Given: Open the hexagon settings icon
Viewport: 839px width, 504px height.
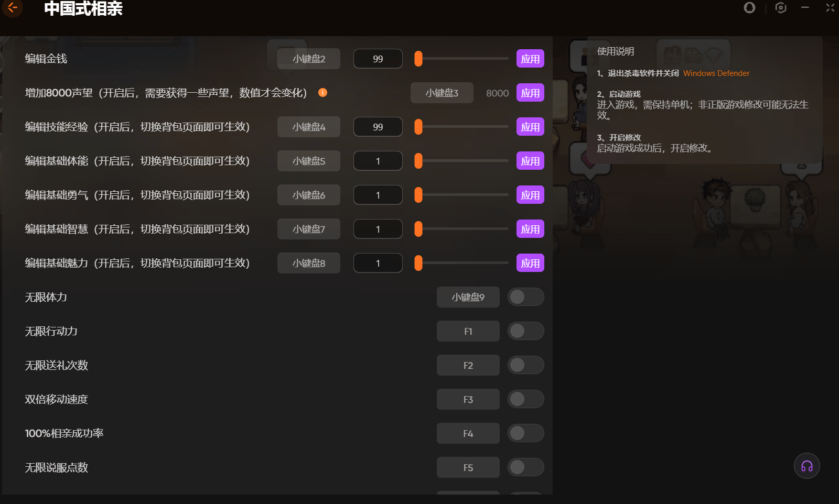Looking at the screenshot, I should [x=781, y=8].
